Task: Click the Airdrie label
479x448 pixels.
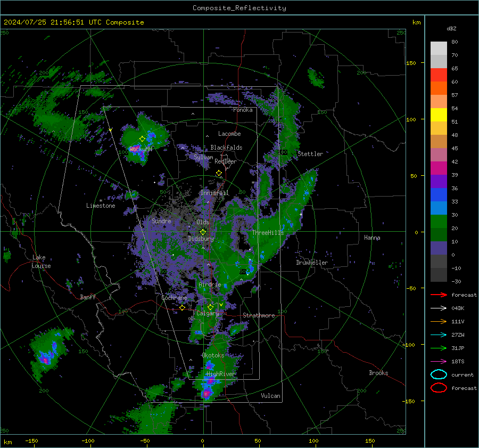Action: click(x=210, y=284)
